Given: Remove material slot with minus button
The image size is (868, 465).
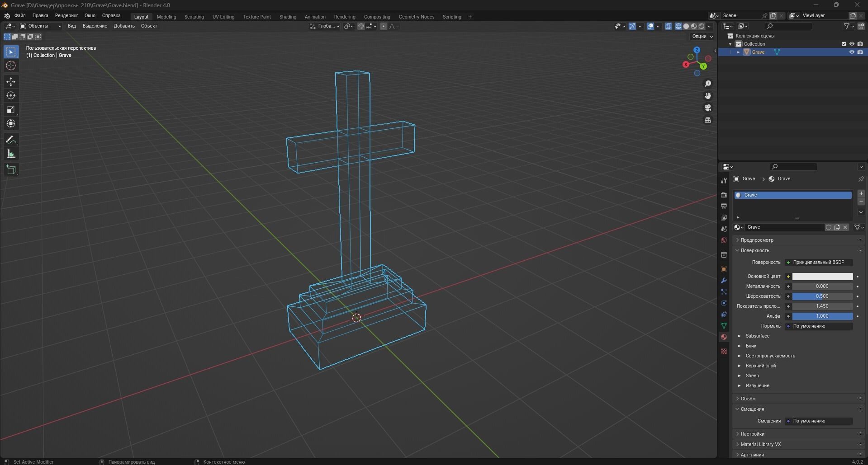Looking at the screenshot, I should click(861, 202).
